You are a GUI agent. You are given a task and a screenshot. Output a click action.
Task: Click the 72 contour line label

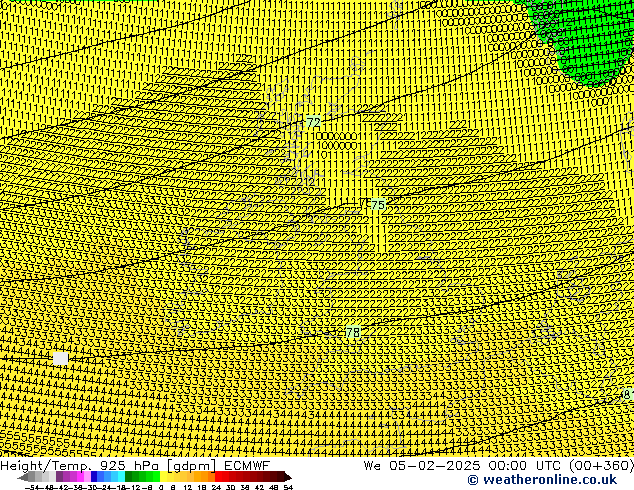pos(314,123)
